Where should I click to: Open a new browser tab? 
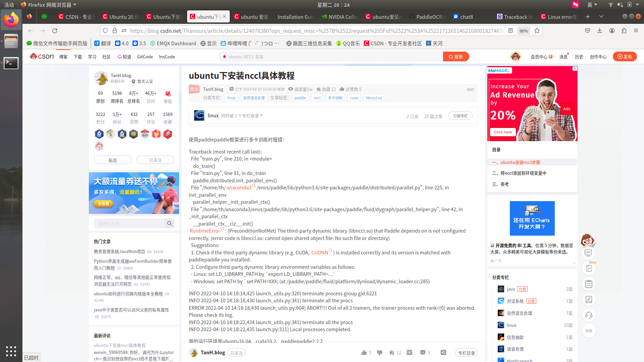tap(588, 17)
